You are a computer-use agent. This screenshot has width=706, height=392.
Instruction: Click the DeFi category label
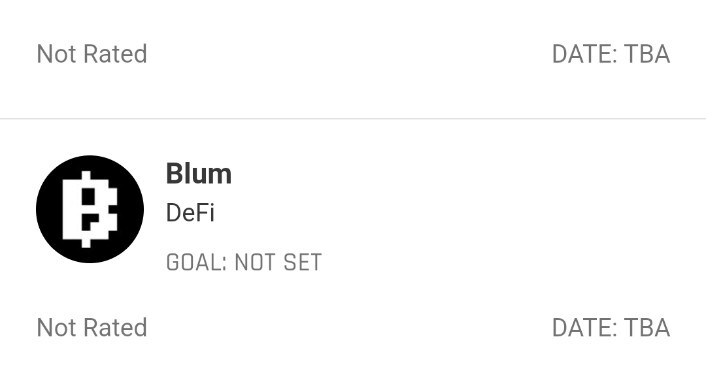click(190, 212)
